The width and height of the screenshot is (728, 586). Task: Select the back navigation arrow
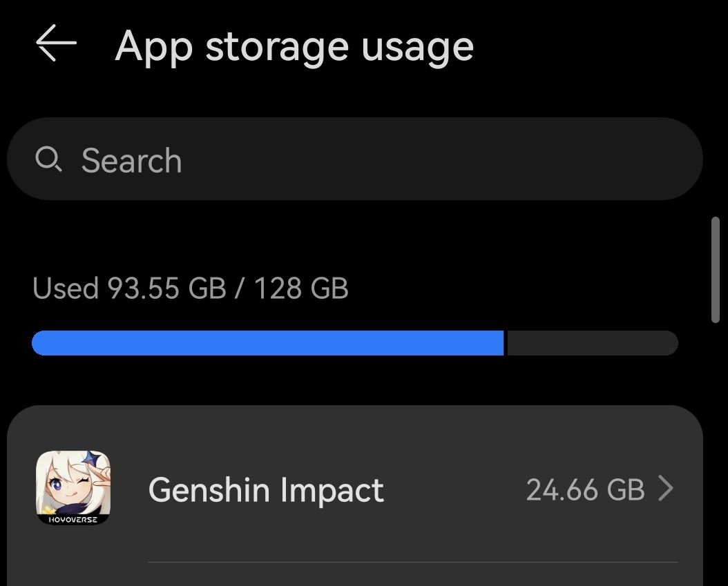[x=55, y=44]
